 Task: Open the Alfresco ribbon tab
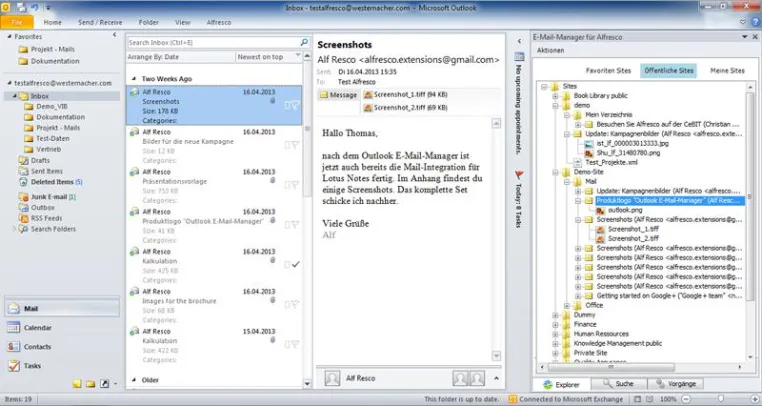click(219, 22)
